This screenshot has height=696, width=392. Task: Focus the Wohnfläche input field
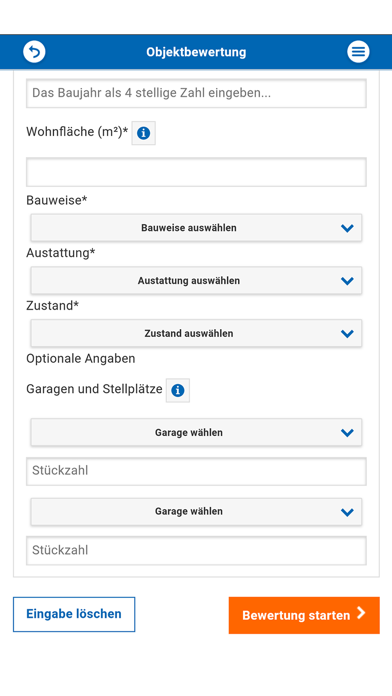(196, 172)
